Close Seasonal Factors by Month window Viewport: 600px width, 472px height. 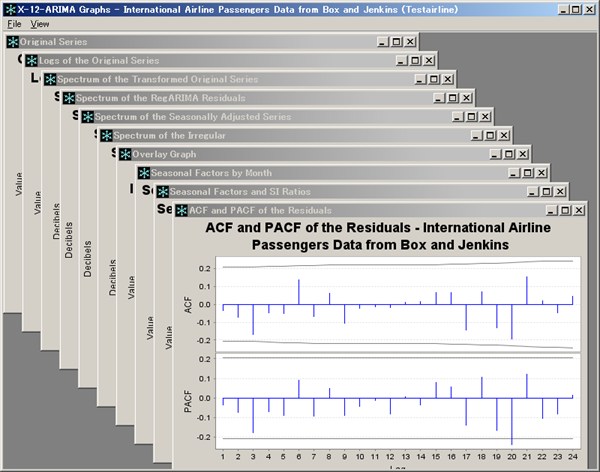tap(541, 173)
